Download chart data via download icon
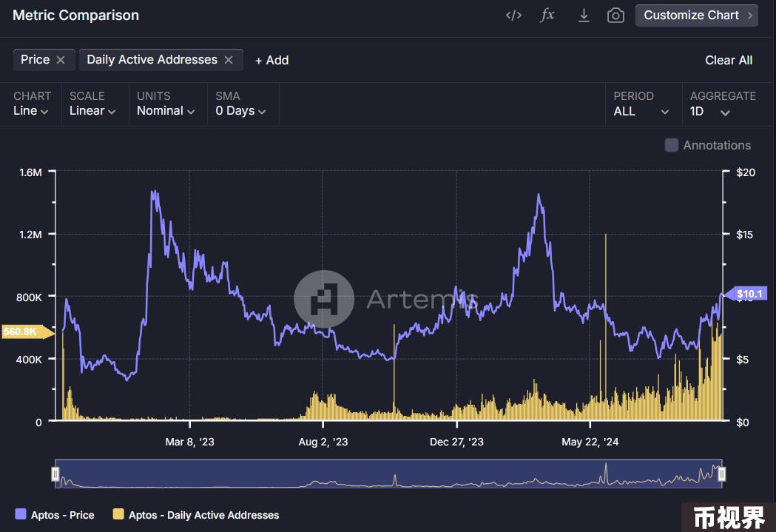 click(x=584, y=16)
